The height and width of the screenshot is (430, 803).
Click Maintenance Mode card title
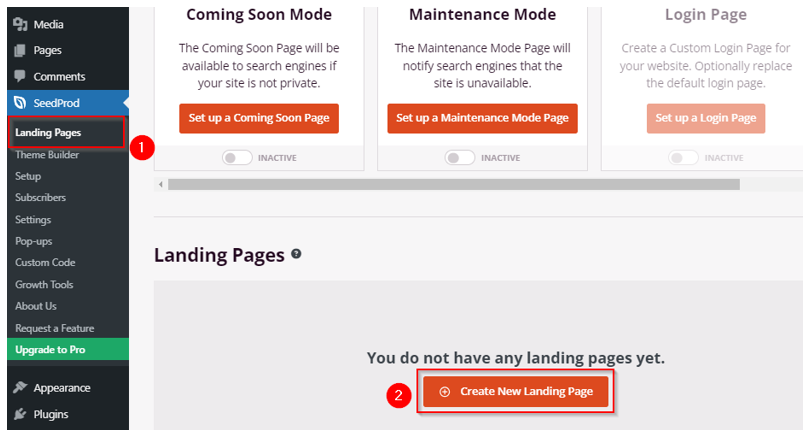tap(482, 14)
